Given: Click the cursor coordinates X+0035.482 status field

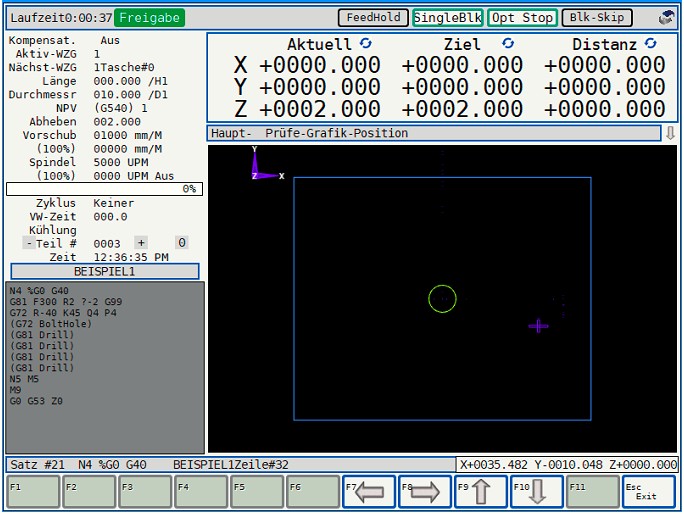Looking at the screenshot, I should click(x=567, y=465).
